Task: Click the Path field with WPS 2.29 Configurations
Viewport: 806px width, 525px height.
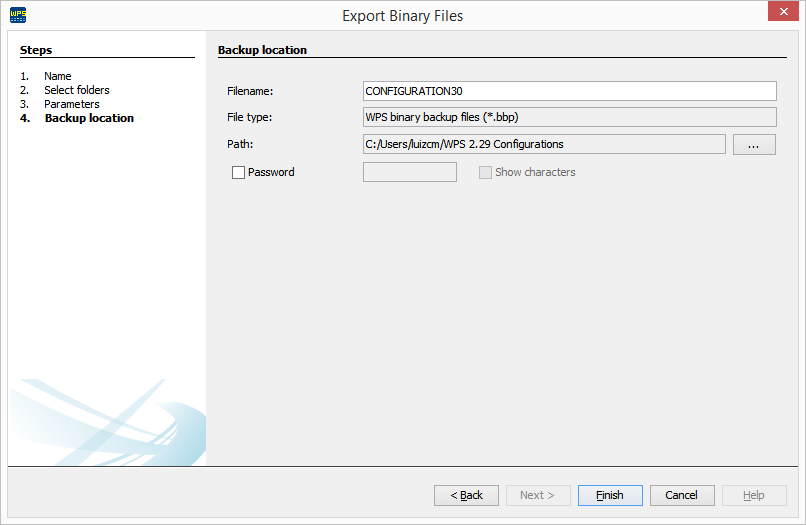Action: [x=544, y=144]
